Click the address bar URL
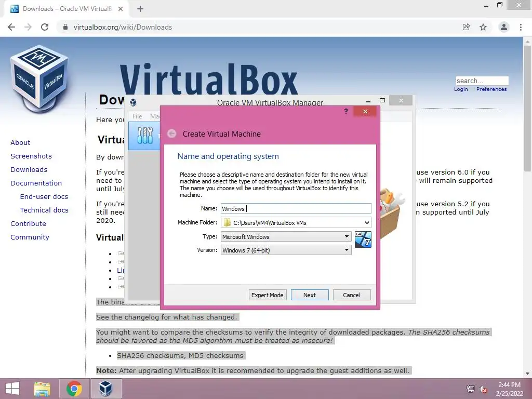532x399 pixels. click(123, 27)
